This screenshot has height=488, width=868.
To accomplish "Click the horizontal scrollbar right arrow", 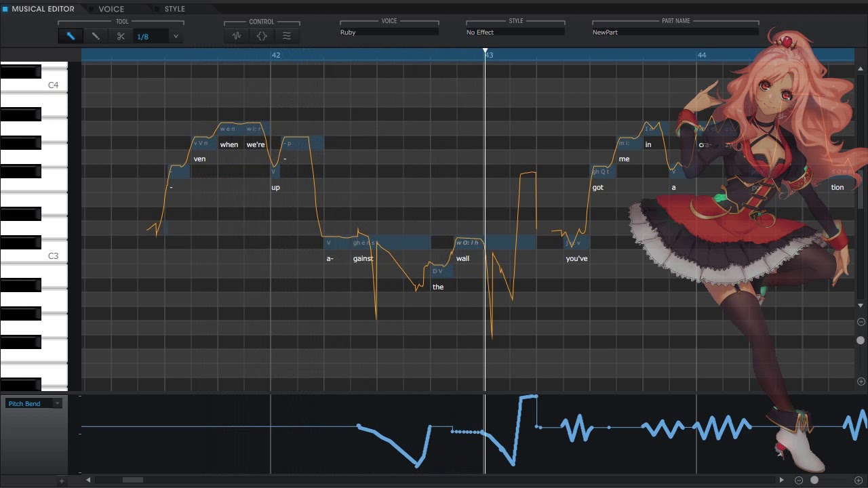I will tap(781, 480).
